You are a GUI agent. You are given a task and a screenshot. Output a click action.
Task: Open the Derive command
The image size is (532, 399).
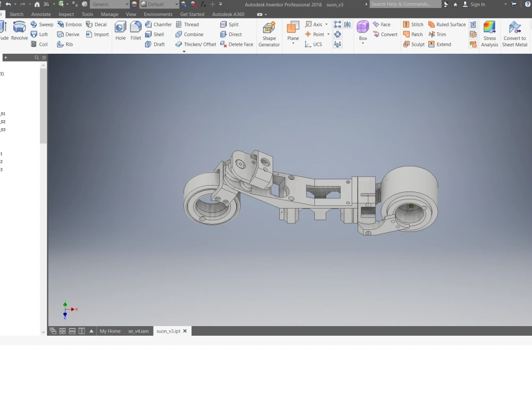tap(68, 34)
